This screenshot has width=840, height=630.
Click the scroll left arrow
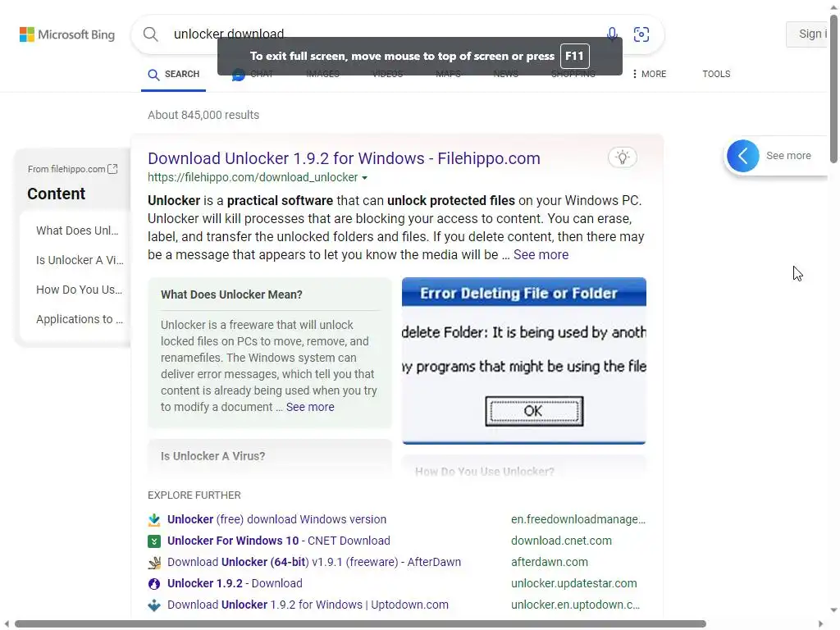(x=7, y=624)
